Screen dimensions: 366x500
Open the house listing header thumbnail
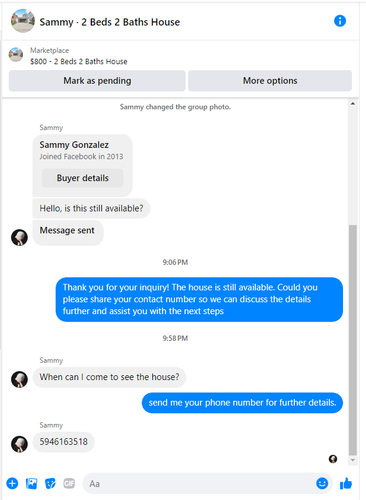(23, 21)
